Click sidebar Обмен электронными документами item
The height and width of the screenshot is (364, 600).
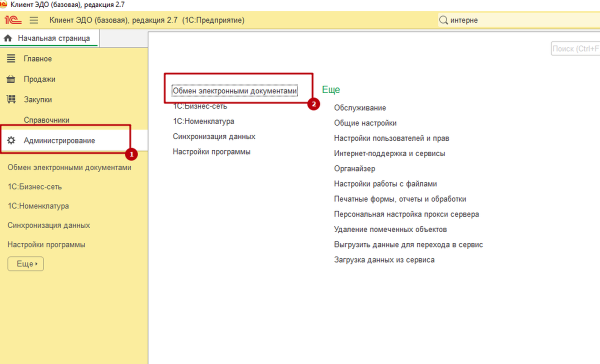(x=69, y=167)
